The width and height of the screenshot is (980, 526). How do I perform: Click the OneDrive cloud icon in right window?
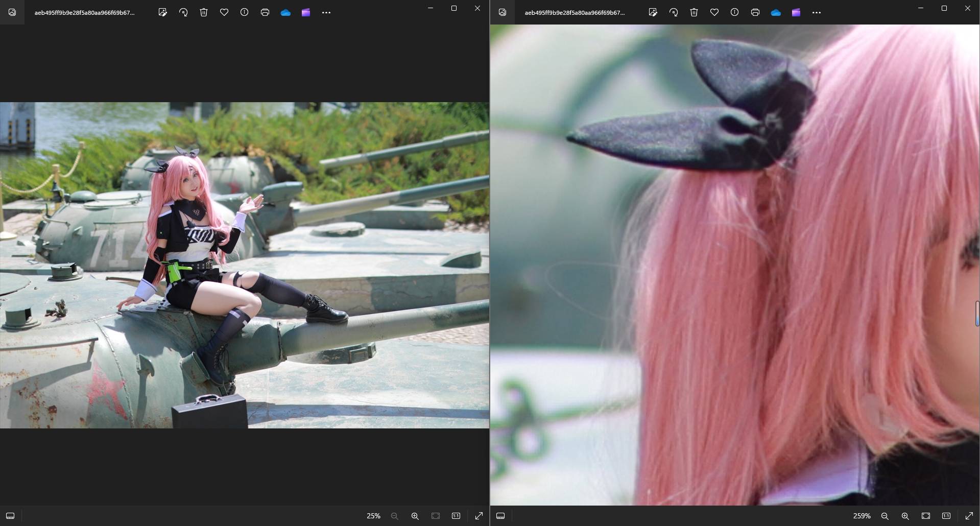[x=776, y=12]
